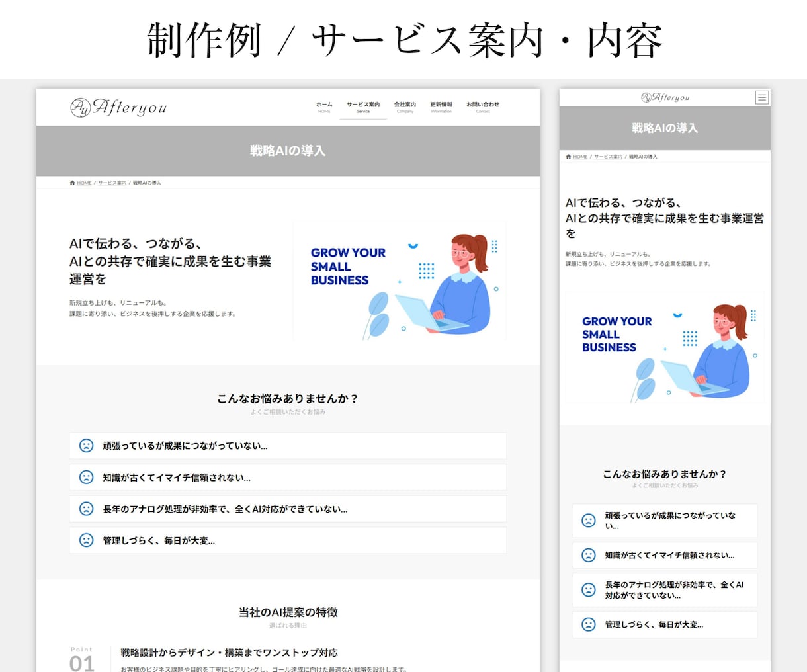The width and height of the screenshot is (807, 672).
Task: Click HOME breadcrumb link in mobile view
Action: coord(580,157)
